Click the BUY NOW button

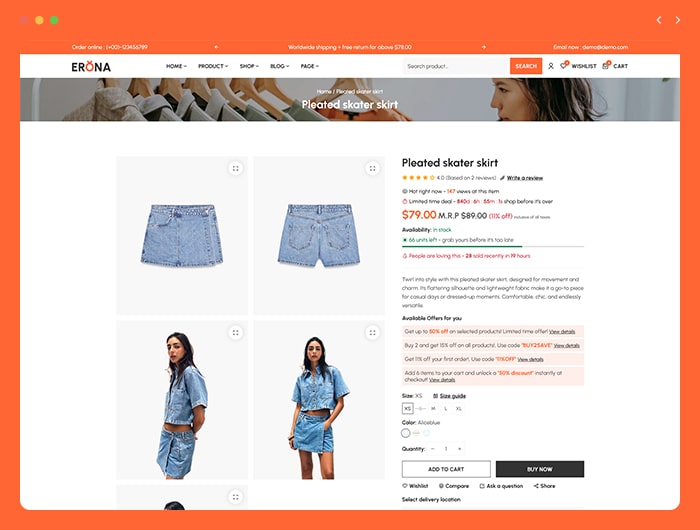(540, 469)
